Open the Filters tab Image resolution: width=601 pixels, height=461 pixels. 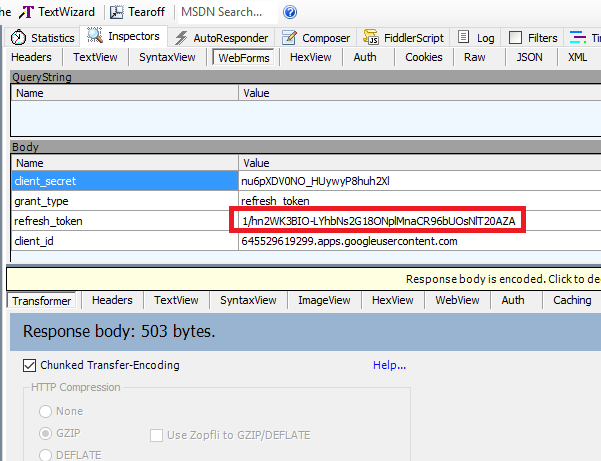[x=533, y=38]
